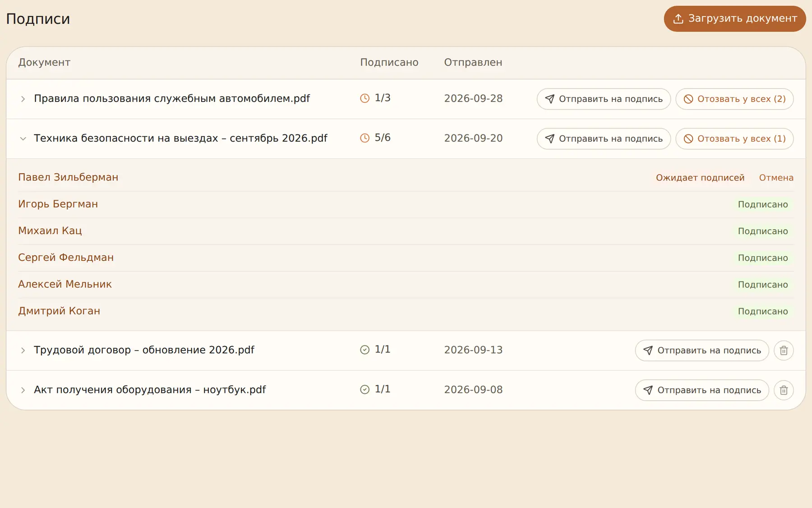Click the clock status icon beside 1/3
812x508 pixels.
click(x=365, y=98)
